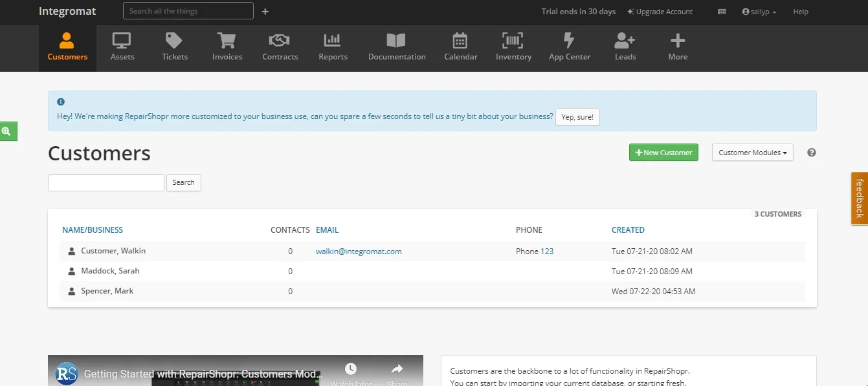Click the 3 CUSTOMERS count label
Image resolution: width=868 pixels, height=386 pixels.
(x=778, y=214)
